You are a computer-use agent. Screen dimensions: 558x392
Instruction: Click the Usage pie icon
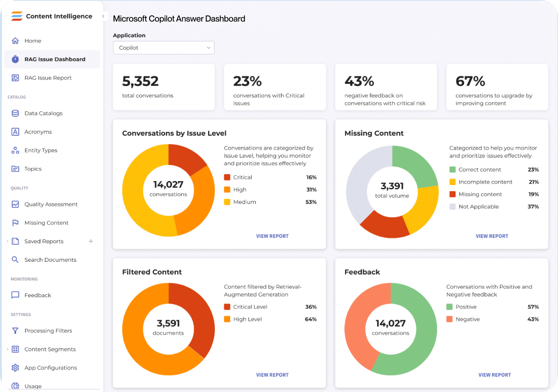(15, 386)
